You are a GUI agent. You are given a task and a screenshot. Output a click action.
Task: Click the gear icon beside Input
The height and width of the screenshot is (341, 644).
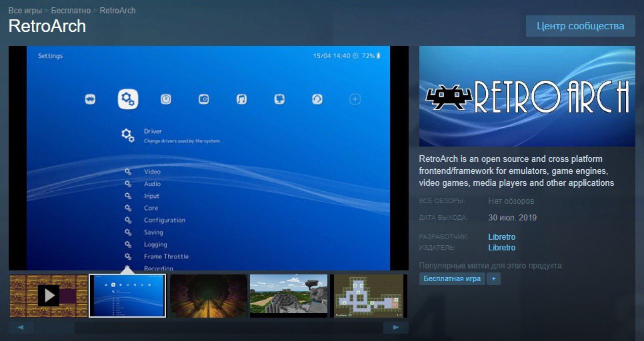point(128,196)
